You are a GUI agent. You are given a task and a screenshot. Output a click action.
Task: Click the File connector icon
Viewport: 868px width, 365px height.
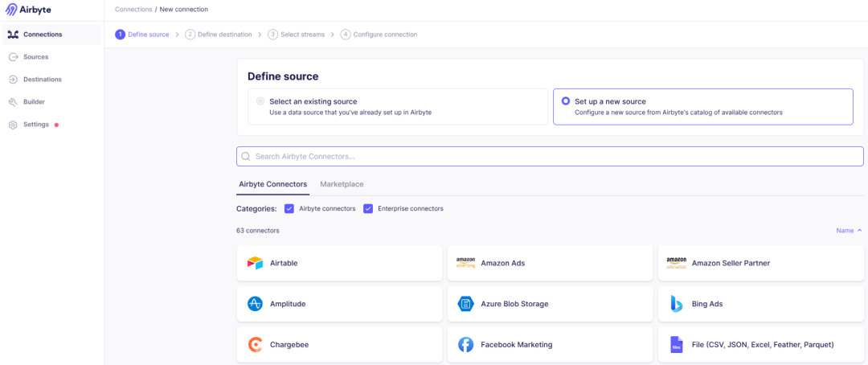[x=677, y=345]
